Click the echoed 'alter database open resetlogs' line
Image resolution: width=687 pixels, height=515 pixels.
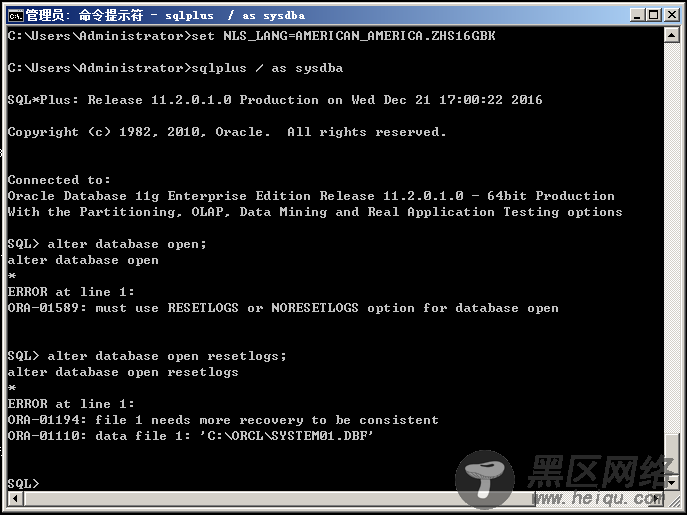click(x=123, y=372)
